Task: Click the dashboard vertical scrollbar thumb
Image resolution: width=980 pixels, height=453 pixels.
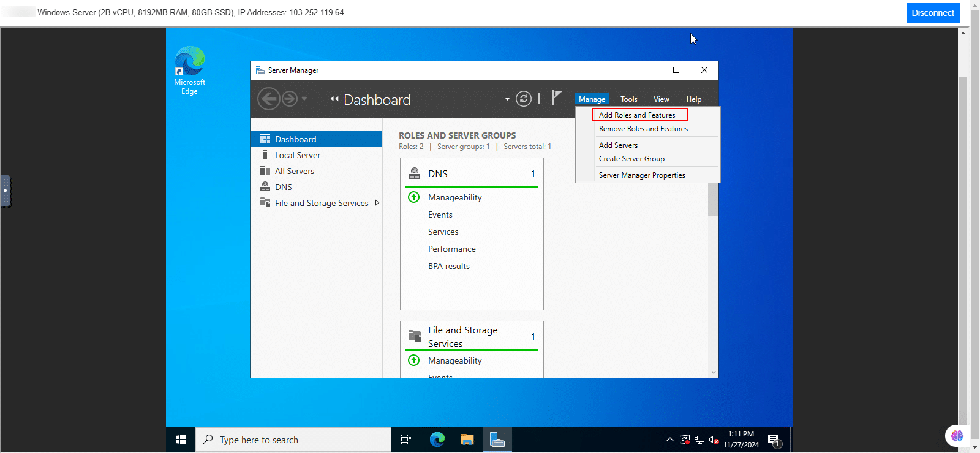Action: tap(713, 199)
